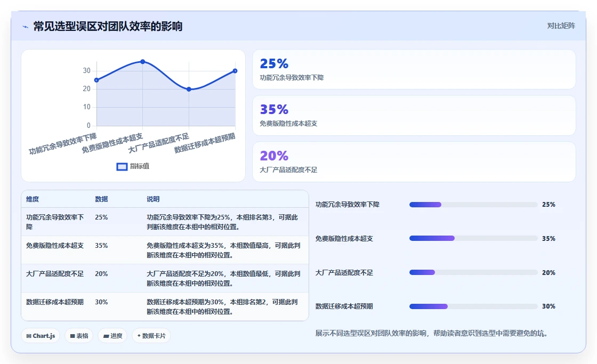Click the 进度 tag
597x364 pixels.
pos(112,336)
